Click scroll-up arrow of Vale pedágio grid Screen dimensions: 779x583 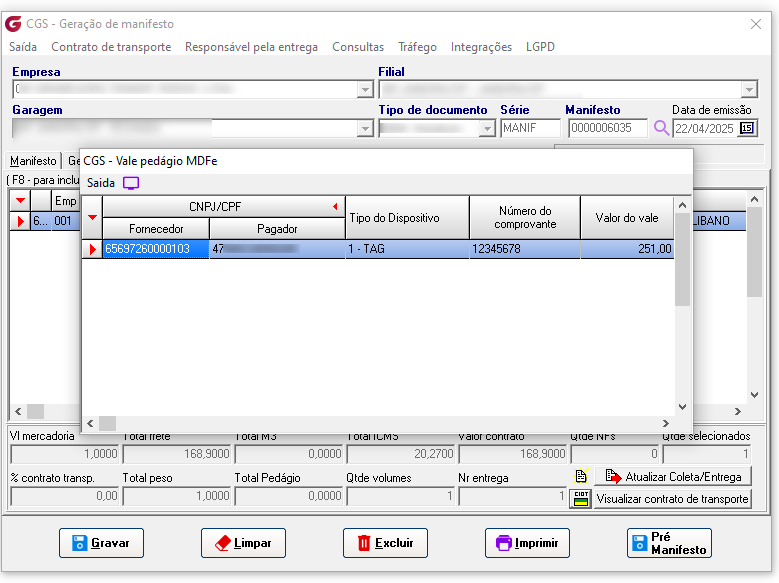682,205
